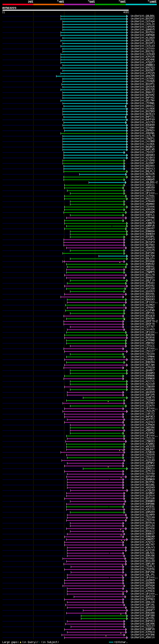The width and height of the screenshot is (159, 644).
Task: Select hit label UniRef100_A7P0N6
Action: pos(143,218)
